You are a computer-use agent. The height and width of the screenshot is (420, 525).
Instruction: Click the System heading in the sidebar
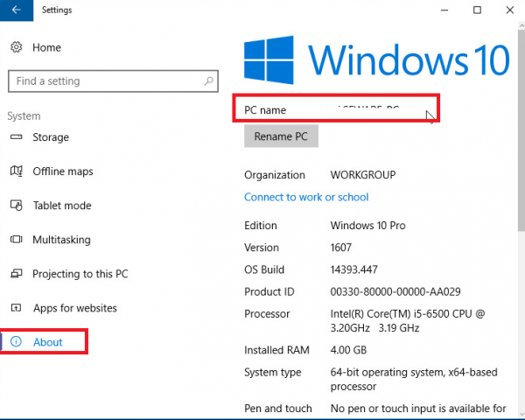(24, 115)
